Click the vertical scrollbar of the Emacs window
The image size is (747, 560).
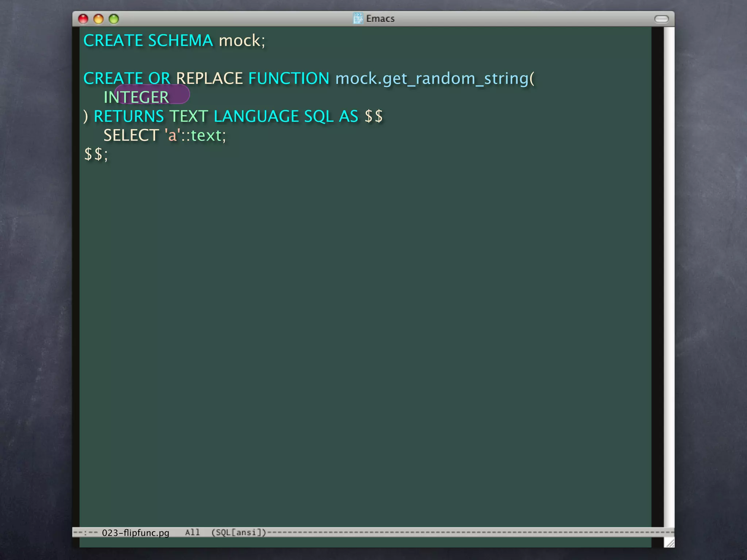[669, 277]
